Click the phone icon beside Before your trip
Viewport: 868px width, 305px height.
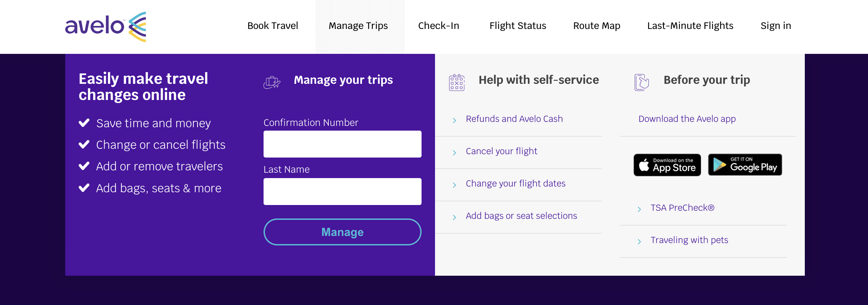[641, 82]
